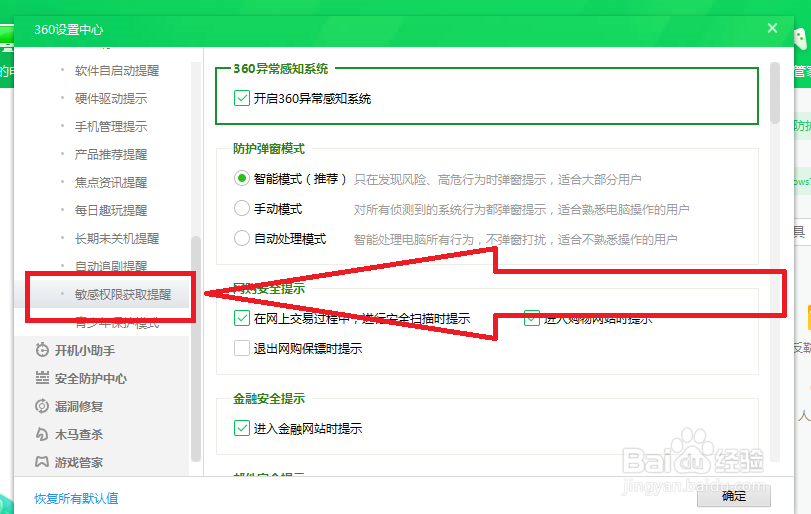The height and width of the screenshot is (514, 811).
Task: Click the 漏洞修复 icon in sidebar
Action: click(42, 406)
